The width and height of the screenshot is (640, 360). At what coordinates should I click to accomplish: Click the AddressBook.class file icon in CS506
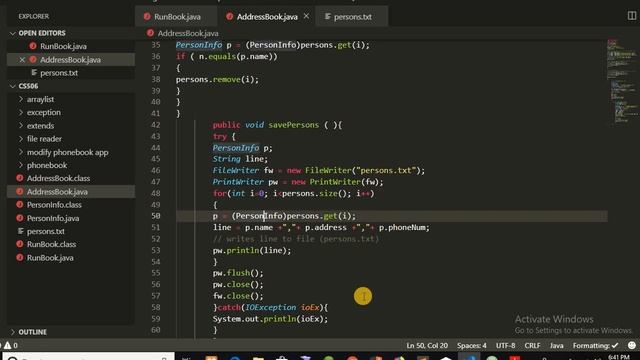20,178
